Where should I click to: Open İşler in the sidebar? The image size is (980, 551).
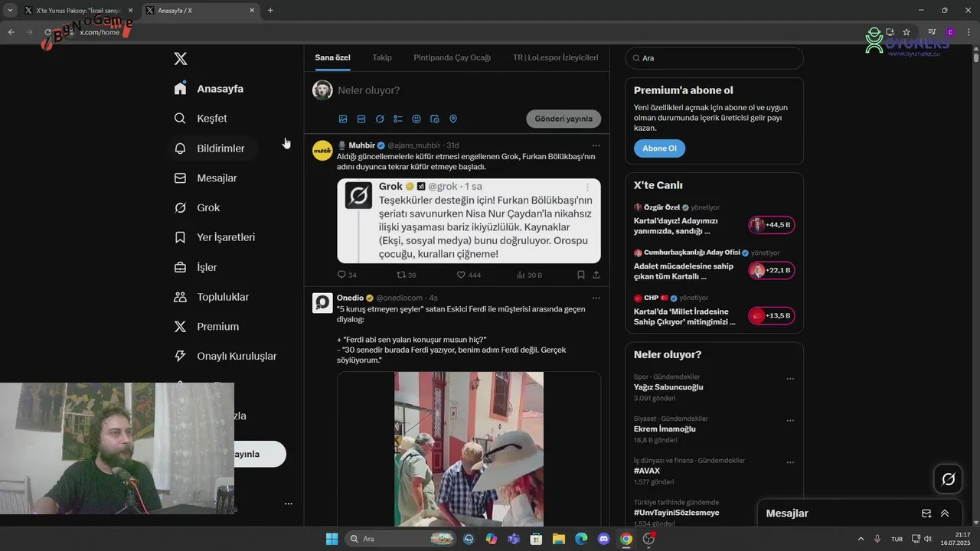196,267
